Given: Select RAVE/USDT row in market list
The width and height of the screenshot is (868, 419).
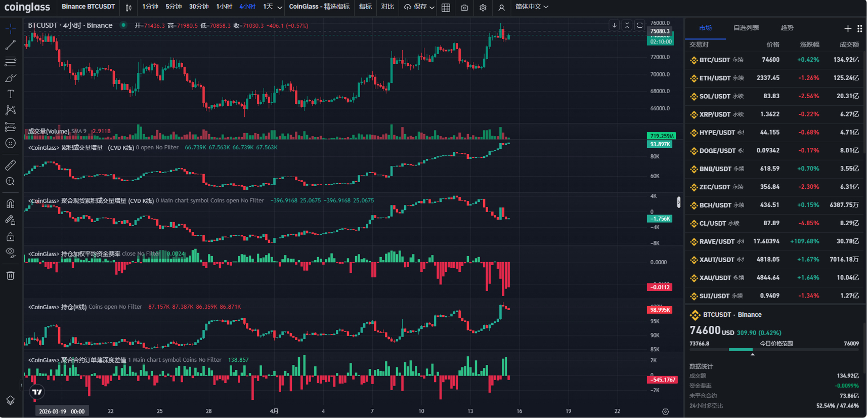Looking at the screenshot, I should (774, 241).
